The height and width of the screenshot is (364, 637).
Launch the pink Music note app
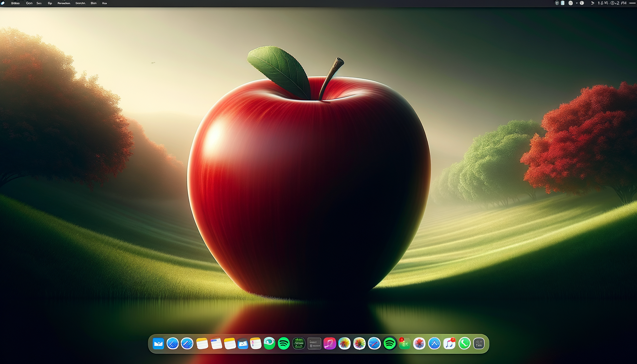[330, 344]
